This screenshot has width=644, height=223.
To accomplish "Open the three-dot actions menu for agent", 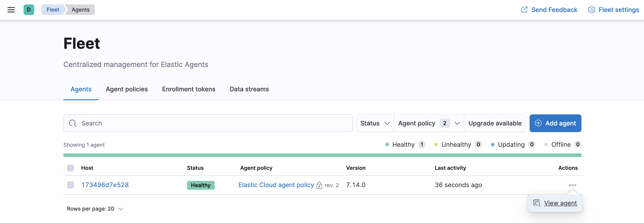I will pos(572,185).
